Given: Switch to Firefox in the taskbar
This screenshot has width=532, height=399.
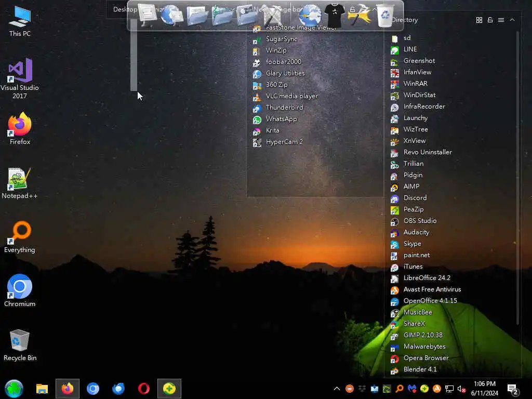Looking at the screenshot, I should coord(68,389).
